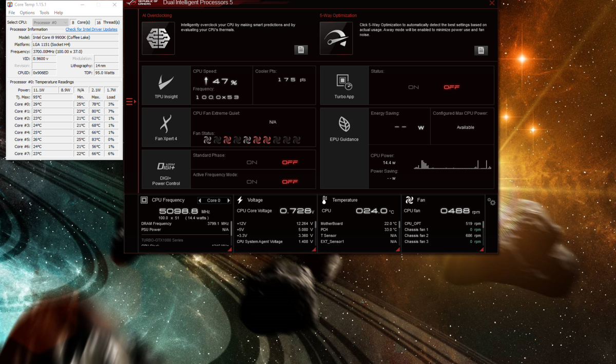Click the 175 pts Cooler Pts value

pyautogui.click(x=292, y=80)
